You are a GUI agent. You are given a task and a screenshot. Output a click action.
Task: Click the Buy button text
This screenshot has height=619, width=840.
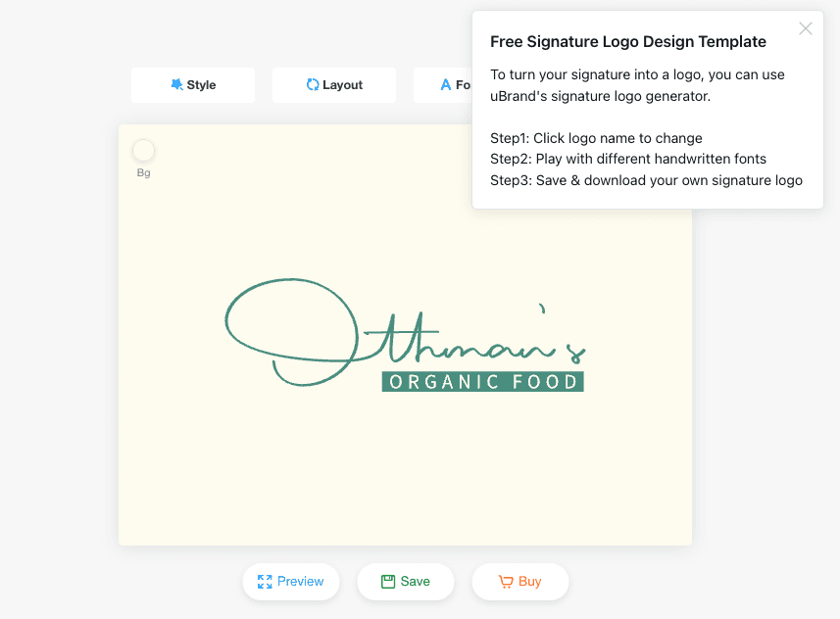(x=530, y=582)
